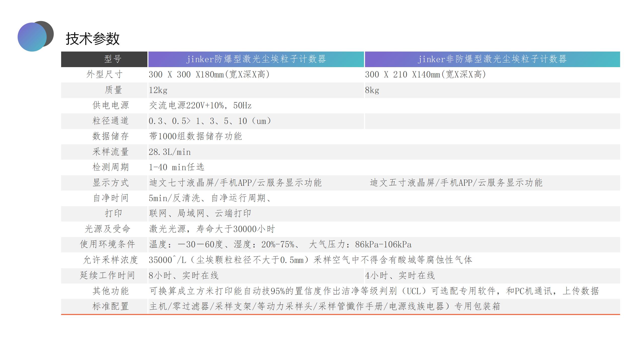Click the 联网、局域网、云端打印 cell
644x362 pixels.
[200, 214]
